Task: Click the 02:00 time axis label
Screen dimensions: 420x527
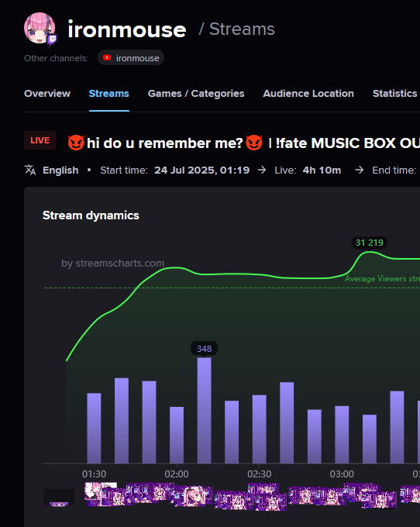Action: coord(177,474)
